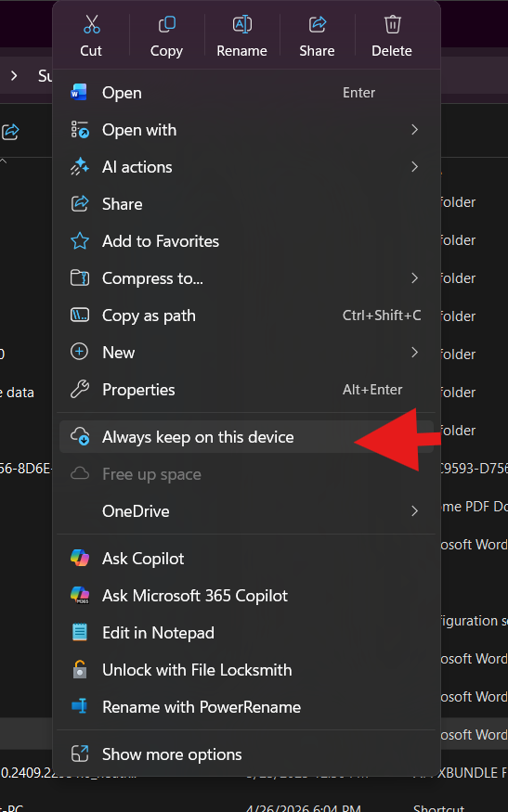Click the Copy label in top bar

click(166, 51)
